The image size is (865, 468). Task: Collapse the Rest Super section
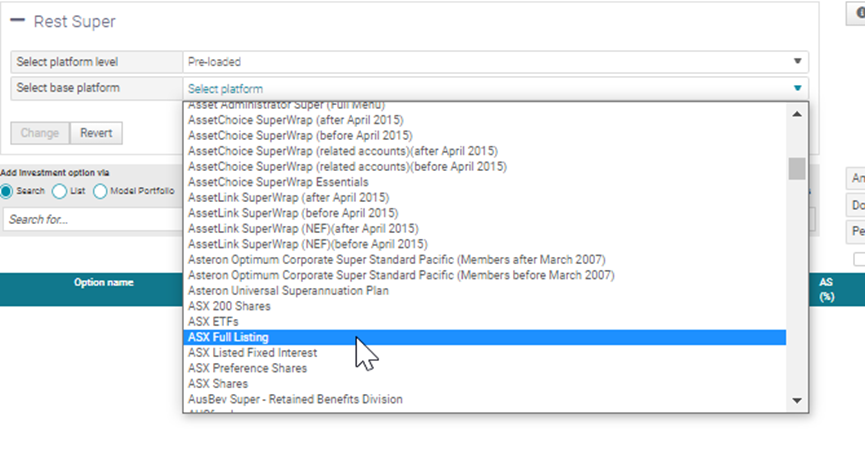point(18,21)
